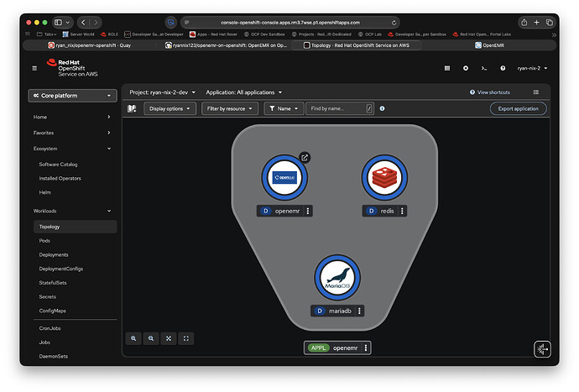Click the Export application button
Screen dimensions: 579x392
pyautogui.click(x=518, y=108)
